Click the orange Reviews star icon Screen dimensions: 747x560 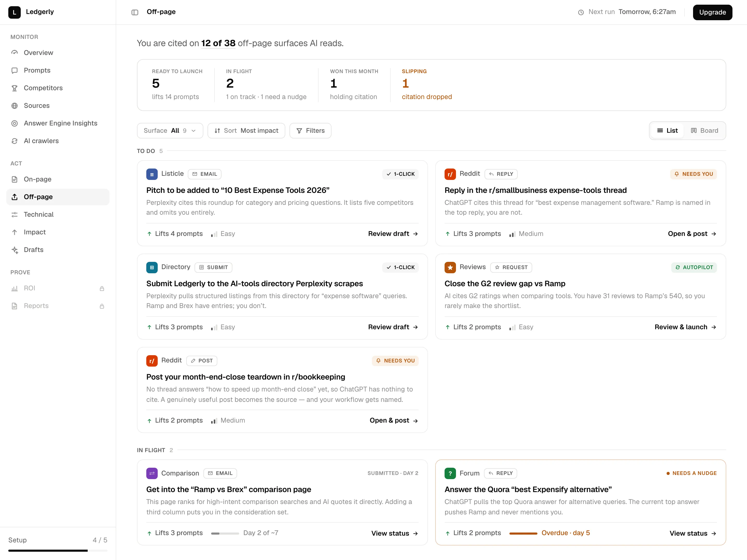(x=450, y=267)
